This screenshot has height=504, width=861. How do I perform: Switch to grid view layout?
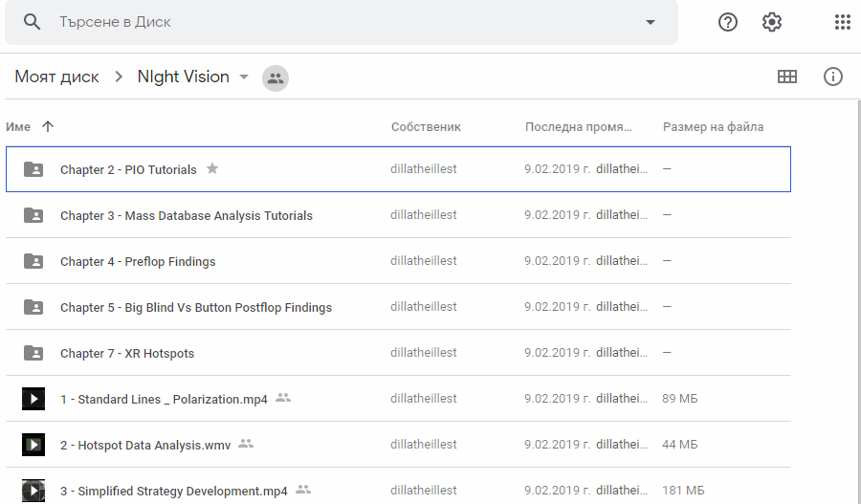click(787, 77)
